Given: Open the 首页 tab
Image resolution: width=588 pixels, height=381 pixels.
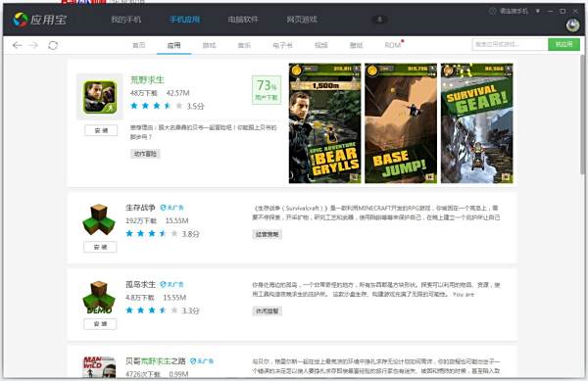Looking at the screenshot, I should click(139, 45).
